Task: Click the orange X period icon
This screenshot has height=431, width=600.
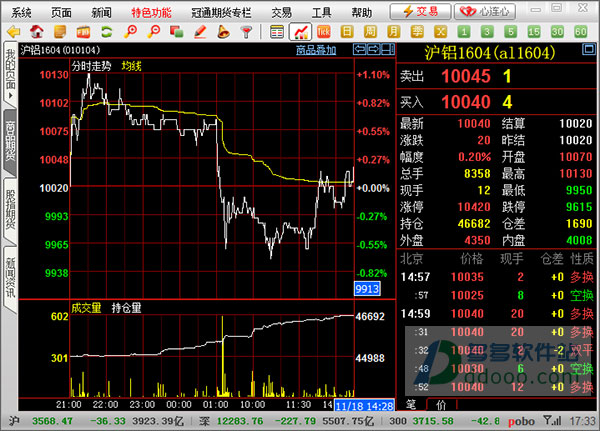Action: point(440,31)
